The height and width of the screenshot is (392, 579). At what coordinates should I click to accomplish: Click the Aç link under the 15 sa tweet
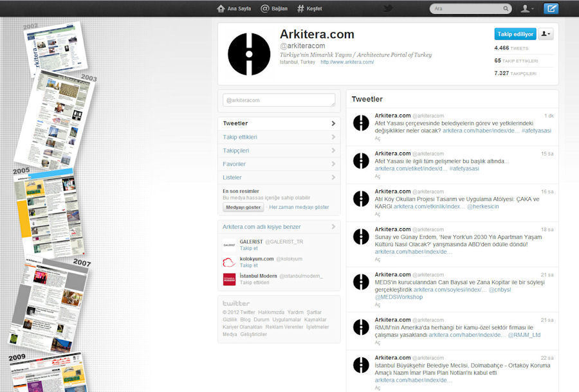(x=378, y=176)
